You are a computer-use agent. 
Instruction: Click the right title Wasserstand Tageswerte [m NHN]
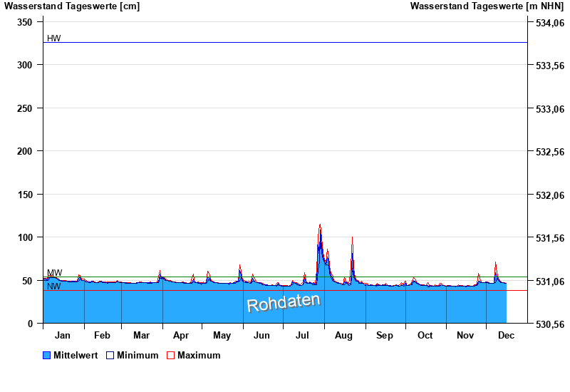click(x=487, y=6)
